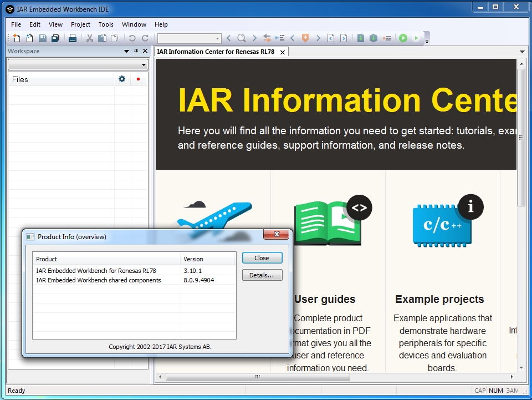Click the Product column header

coord(106,259)
